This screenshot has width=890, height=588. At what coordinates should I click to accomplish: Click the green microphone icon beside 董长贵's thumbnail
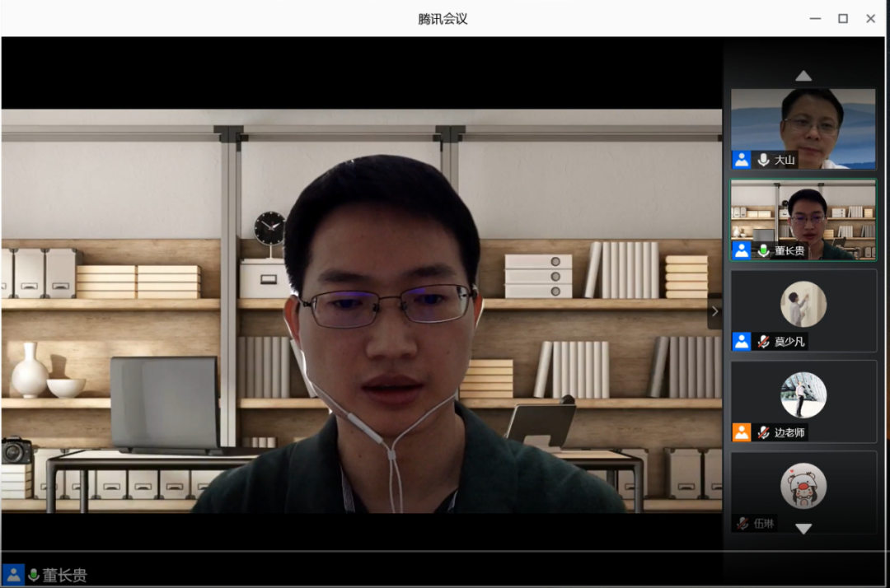(x=762, y=251)
